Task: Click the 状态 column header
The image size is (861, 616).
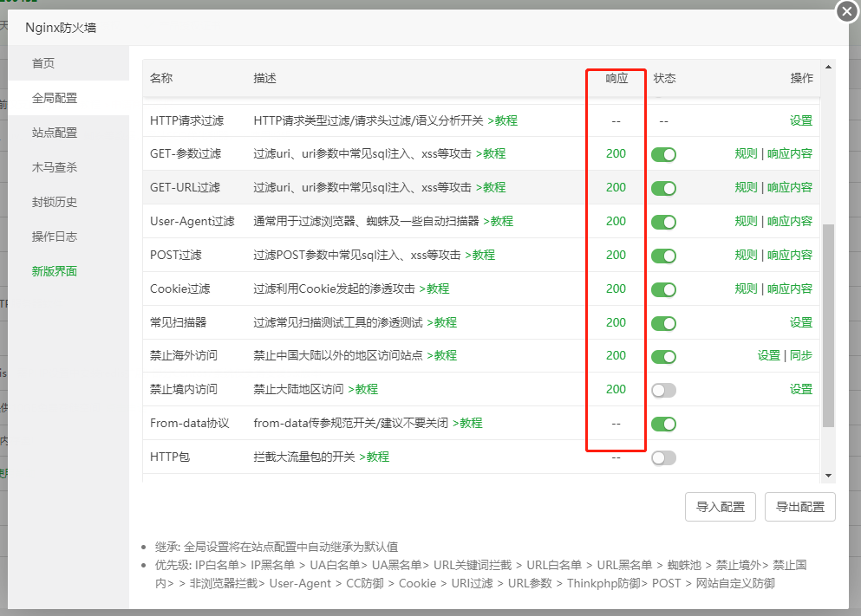Action: coord(664,79)
